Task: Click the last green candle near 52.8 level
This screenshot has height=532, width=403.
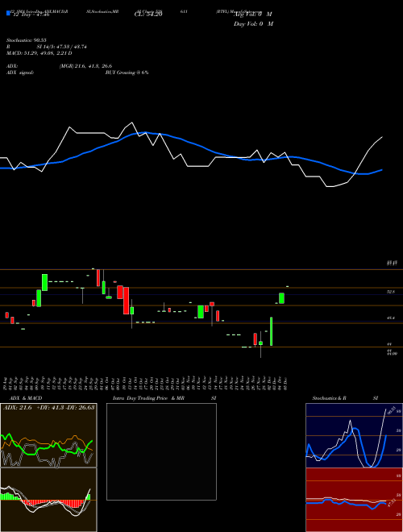Action: click(x=281, y=298)
